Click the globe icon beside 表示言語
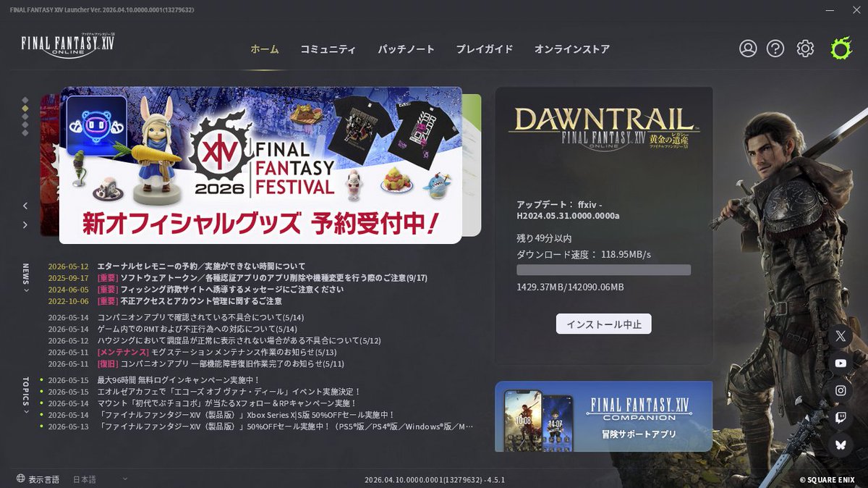The width and height of the screenshot is (868, 488). click(x=20, y=479)
